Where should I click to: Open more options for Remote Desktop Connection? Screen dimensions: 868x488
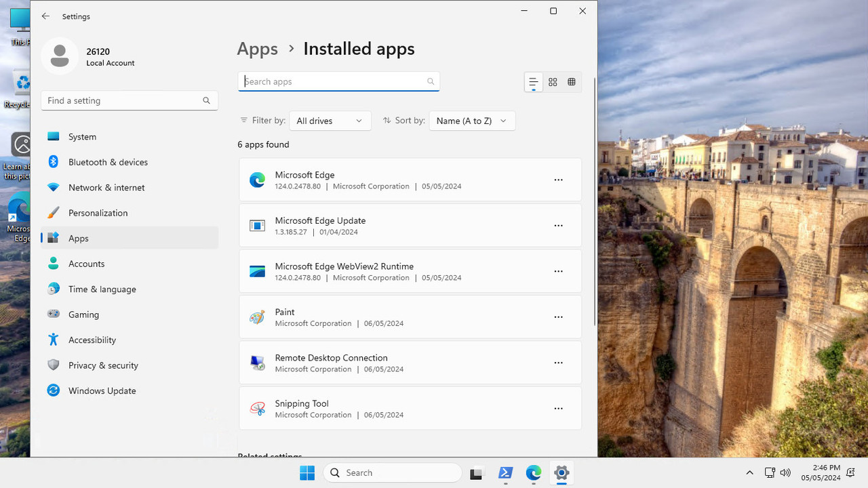point(558,363)
